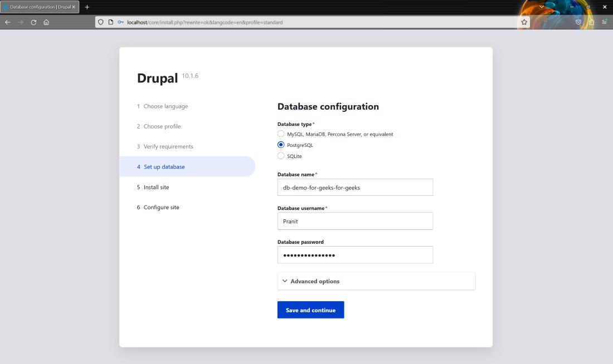Click the Database password field
This screenshot has width=613, height=364.
coord(355,255)
